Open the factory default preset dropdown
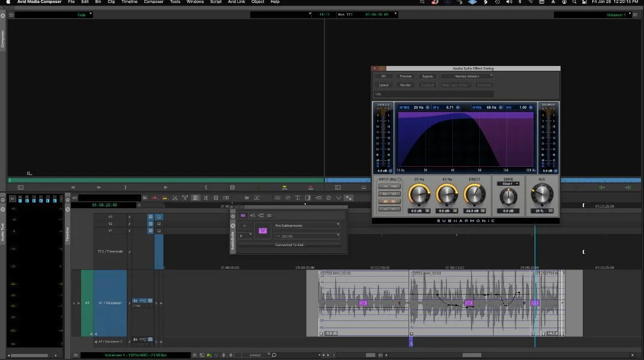The height and width of the screenshot is (360, 644). [467, 76]
